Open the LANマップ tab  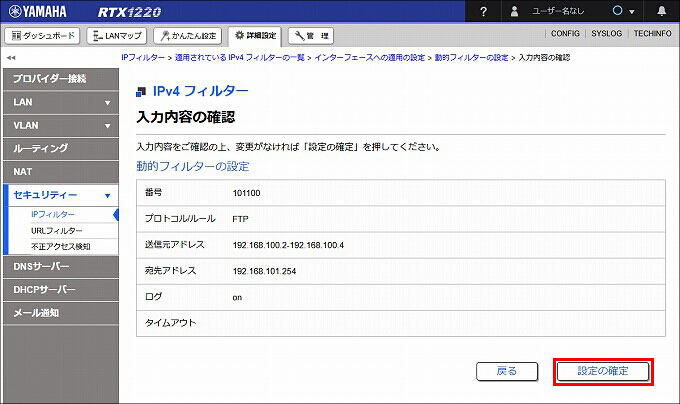[117, 36]
